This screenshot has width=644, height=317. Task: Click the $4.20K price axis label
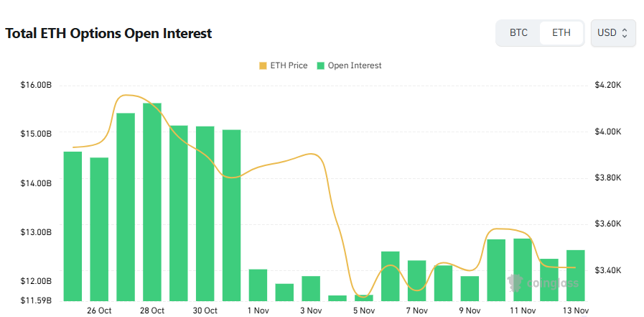(607, 85)
